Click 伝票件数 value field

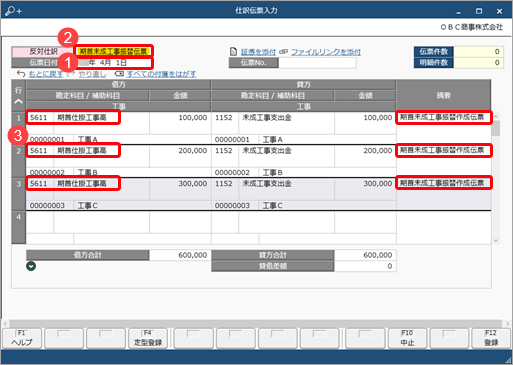[x=478, y=52]
